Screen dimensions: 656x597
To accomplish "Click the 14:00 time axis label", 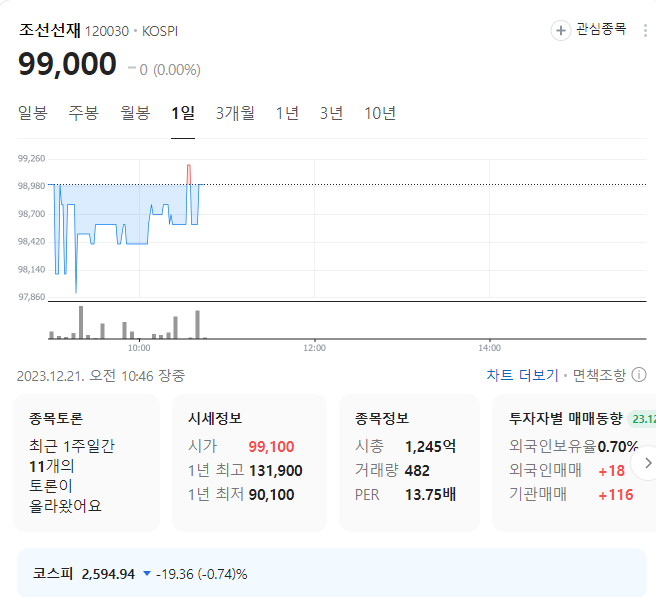I will coord(489,348).
